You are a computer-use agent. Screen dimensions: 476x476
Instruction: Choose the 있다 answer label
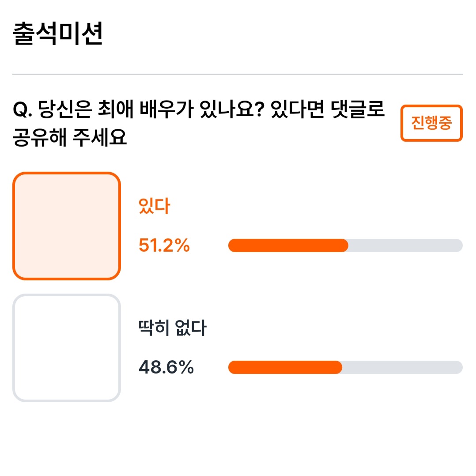tap(154, 206)
